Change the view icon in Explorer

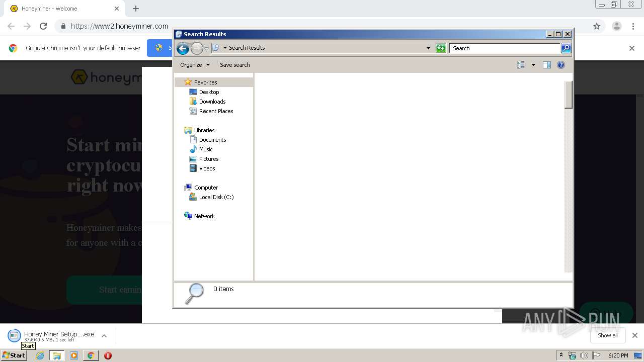pos(521,65)
